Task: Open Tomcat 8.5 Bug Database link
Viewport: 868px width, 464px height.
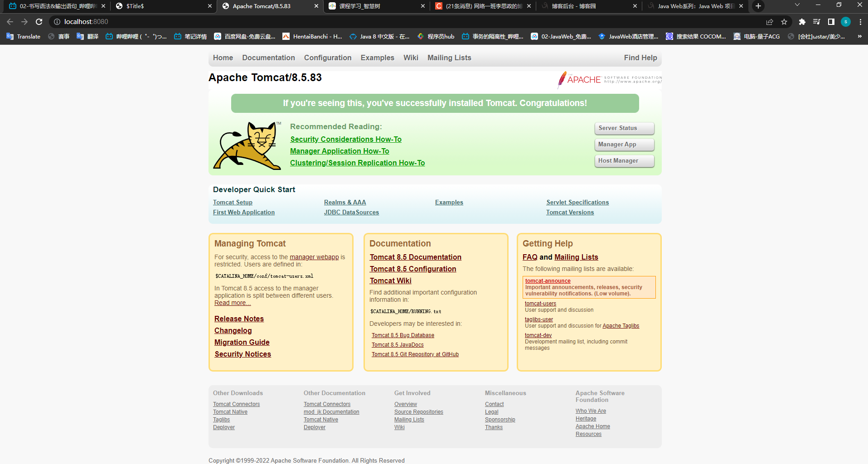Action: (x=403, y=335)
